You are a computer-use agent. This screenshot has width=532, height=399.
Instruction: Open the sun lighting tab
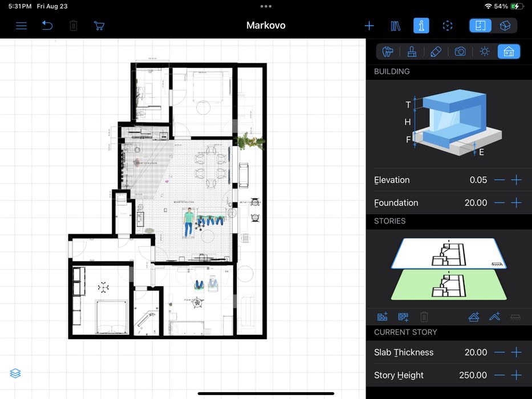coord(485,51)
